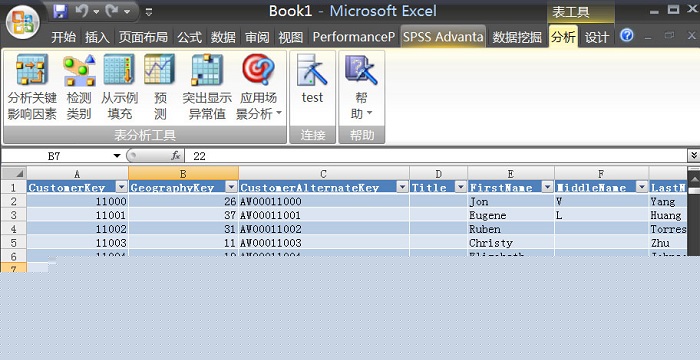Open the Title column filter dropdown

tap(461, 188)
